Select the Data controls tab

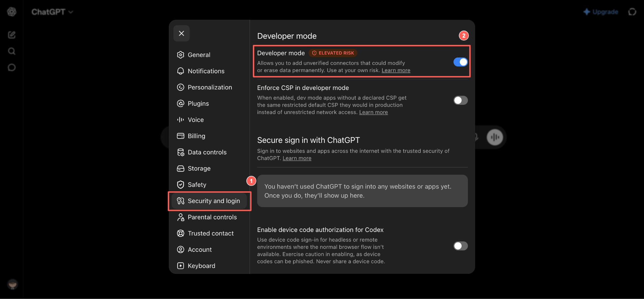tap(209, 152)
